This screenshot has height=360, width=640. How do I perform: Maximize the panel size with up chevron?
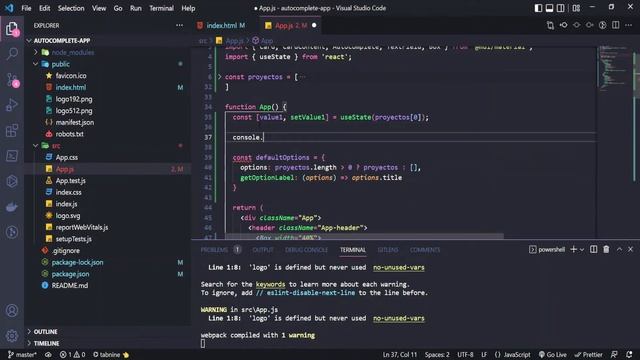coord(619,249)
